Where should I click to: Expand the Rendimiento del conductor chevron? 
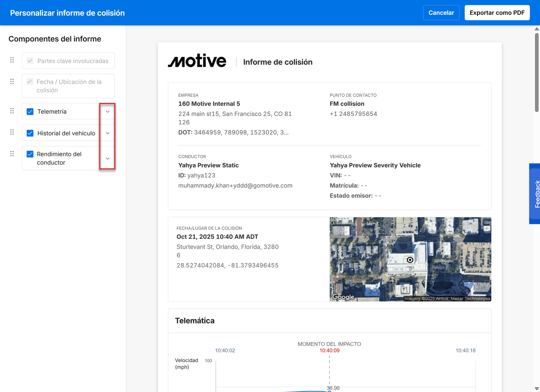click(x=107, y=158)
